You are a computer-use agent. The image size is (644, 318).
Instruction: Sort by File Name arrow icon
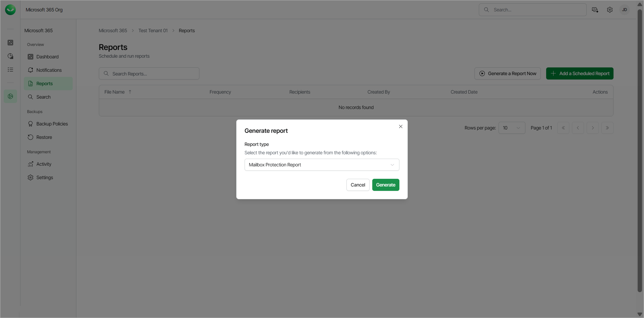click(130, 92)
